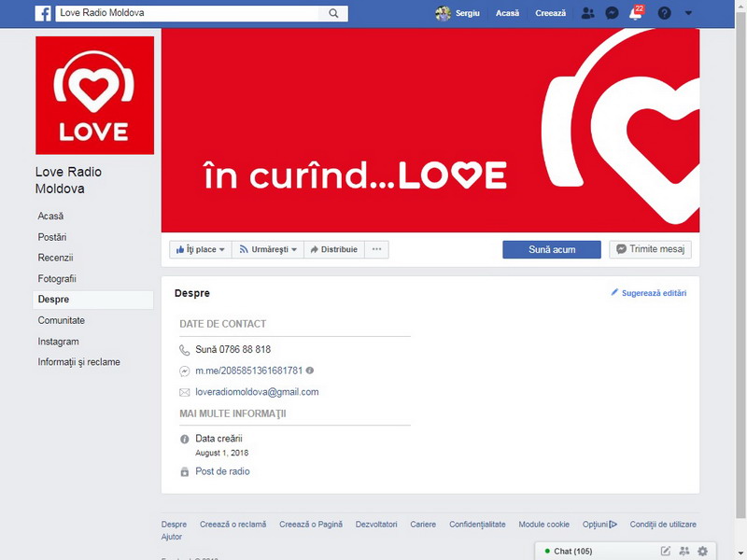
Task: Click the Facebook logo icon
Action: [43, 13]
